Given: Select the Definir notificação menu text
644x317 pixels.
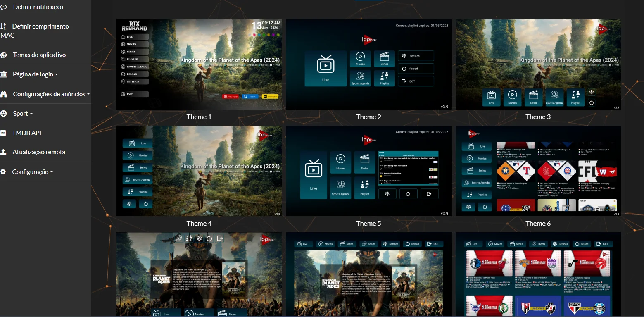Looking at the screenshot, I should [38, 7].
